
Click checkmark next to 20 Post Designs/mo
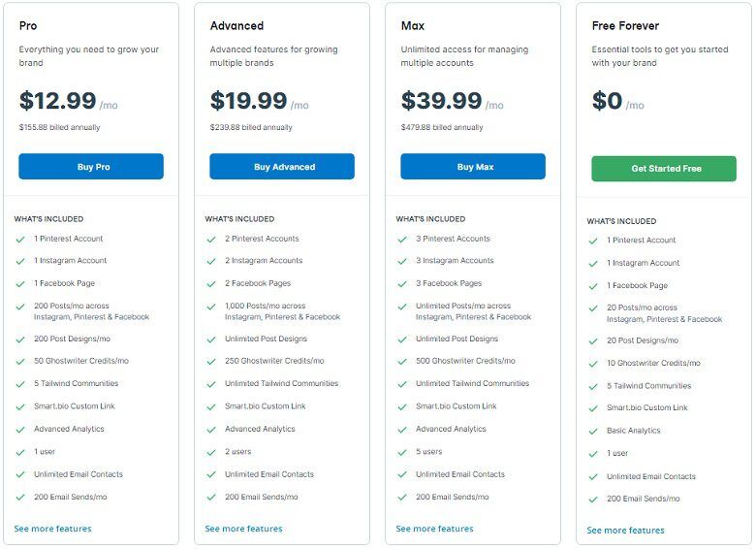tap(593, 341)
